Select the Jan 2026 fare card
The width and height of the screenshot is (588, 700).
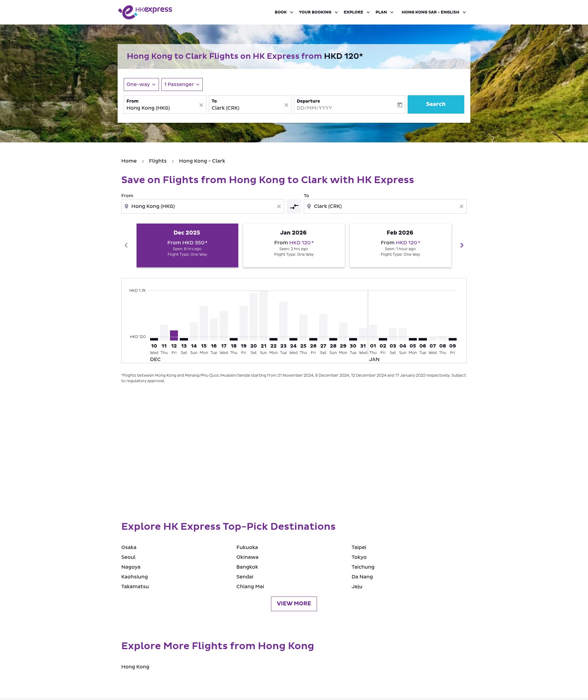pyautogui.click(x=294, y=245)
